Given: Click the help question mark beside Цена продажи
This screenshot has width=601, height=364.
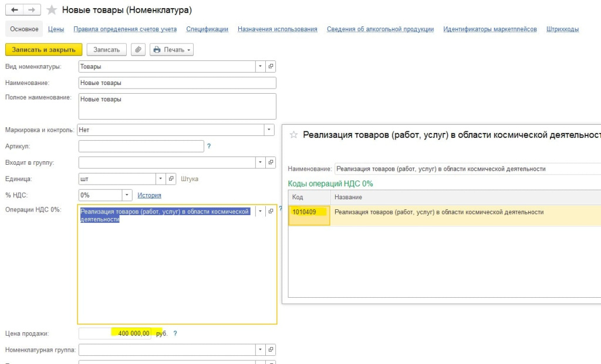Looking at the screenshot, I should coord(175,334).
